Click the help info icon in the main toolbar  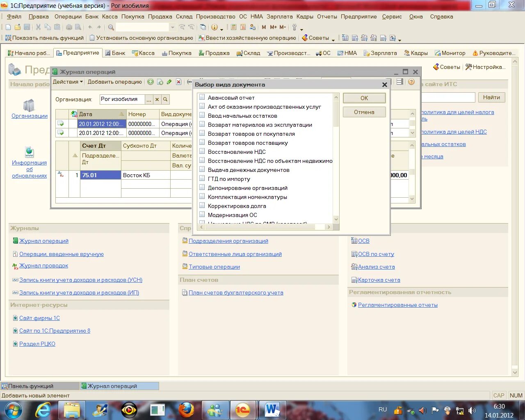click(214, 27)
